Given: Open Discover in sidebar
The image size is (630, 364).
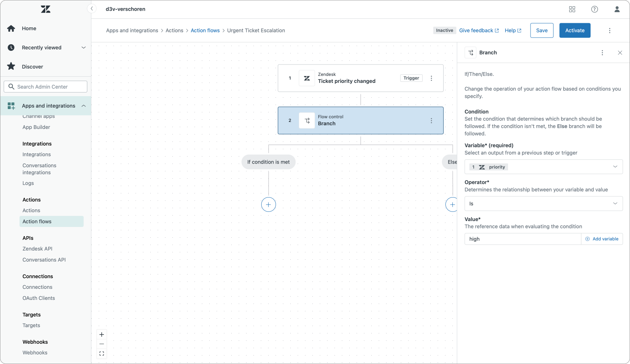Looking at the screenshot, I should tap(32, 67).
